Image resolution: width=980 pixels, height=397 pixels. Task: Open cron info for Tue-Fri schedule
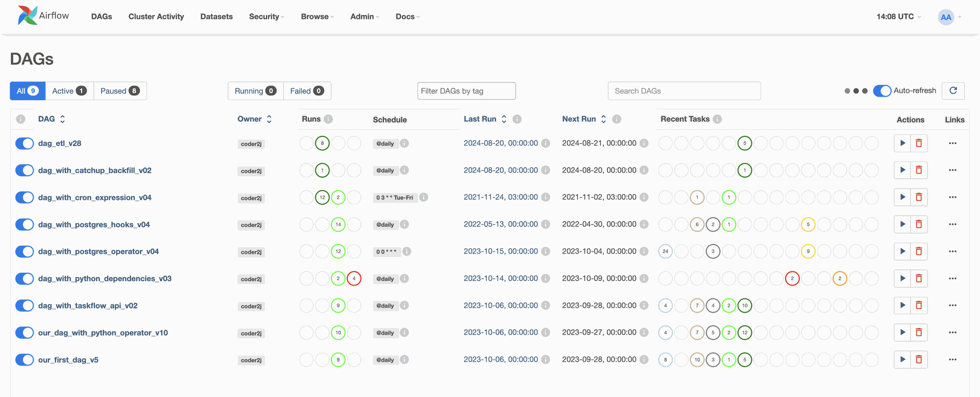(424, 197)
